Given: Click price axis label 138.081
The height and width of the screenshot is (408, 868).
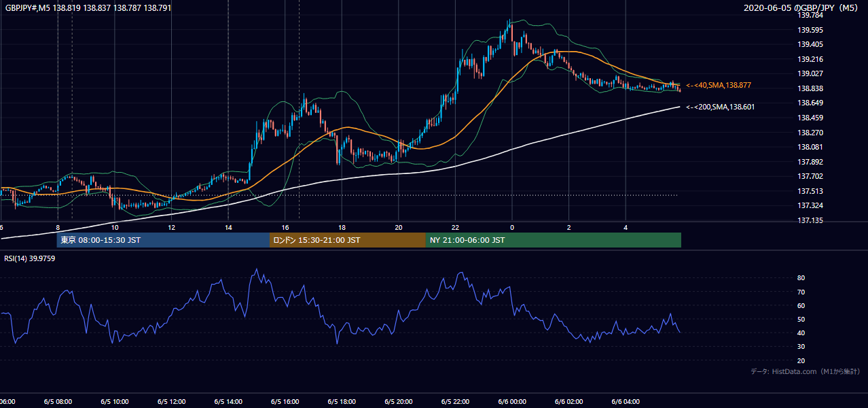Looking at the screenshot, I should [810, 147].
